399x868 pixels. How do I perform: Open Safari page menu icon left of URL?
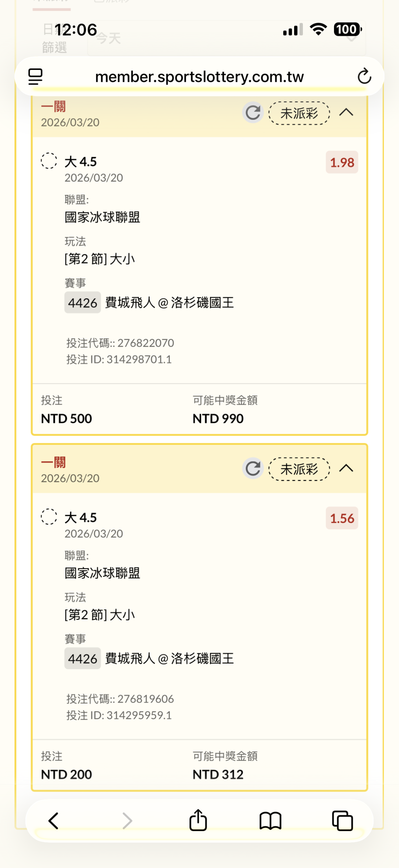(x=35, y=76)
